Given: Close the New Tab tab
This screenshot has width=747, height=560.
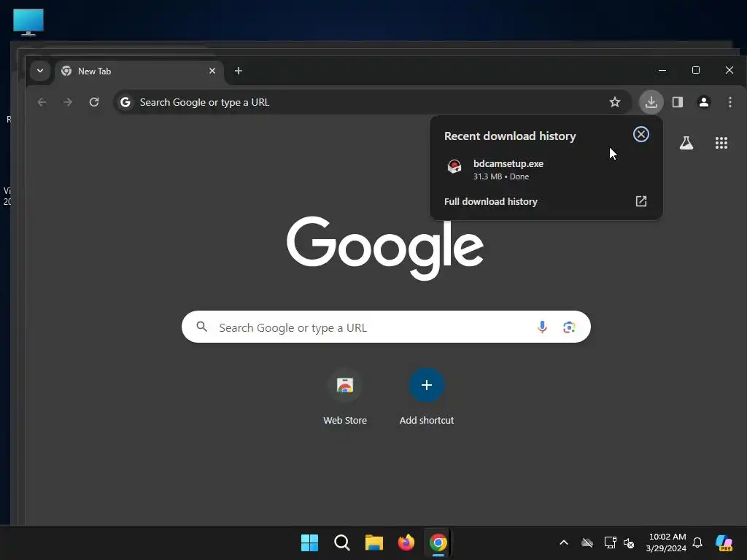Looking at the screenshot, I should point(212,71).
